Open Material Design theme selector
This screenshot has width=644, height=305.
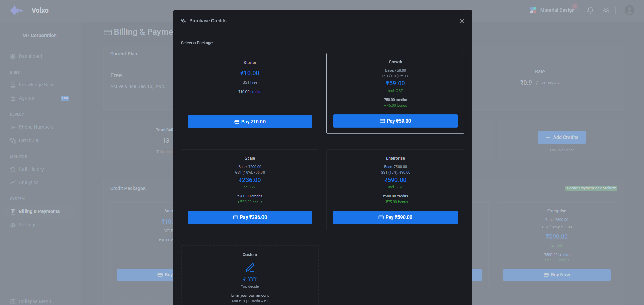[x=552, y=10]
